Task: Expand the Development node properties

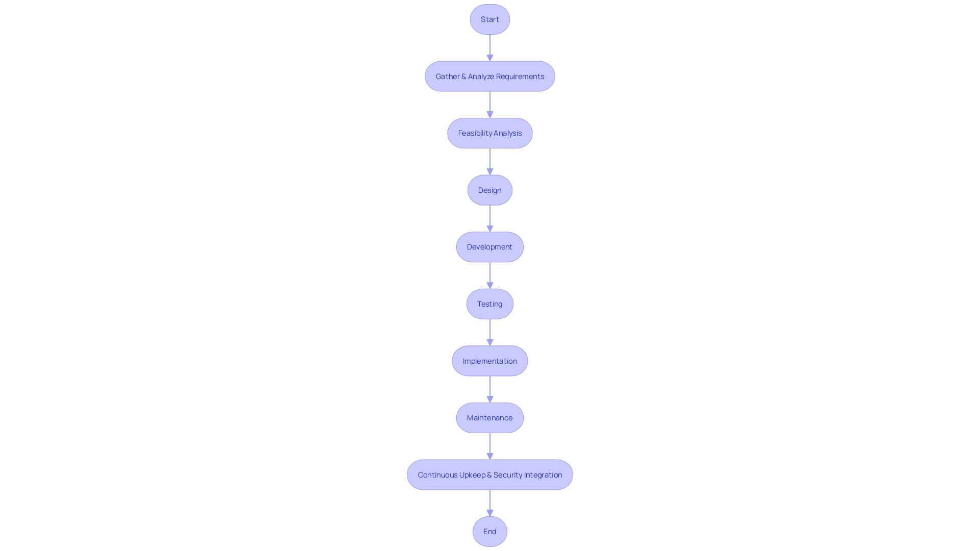Action: (490, 246)
